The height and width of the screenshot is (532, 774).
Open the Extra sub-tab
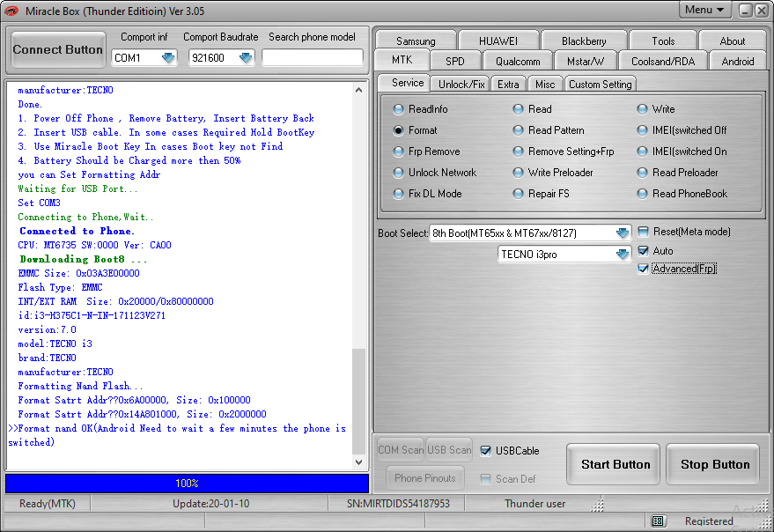508,85
